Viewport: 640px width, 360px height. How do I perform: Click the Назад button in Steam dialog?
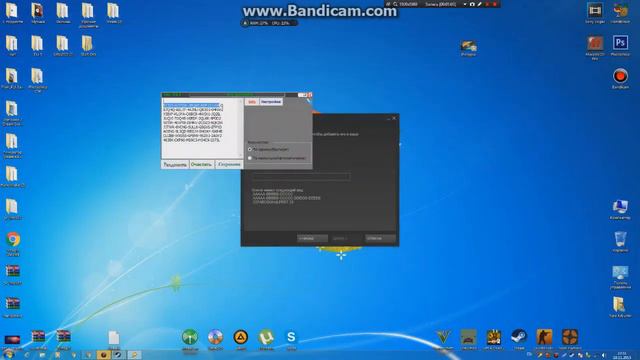coord(312,238)
